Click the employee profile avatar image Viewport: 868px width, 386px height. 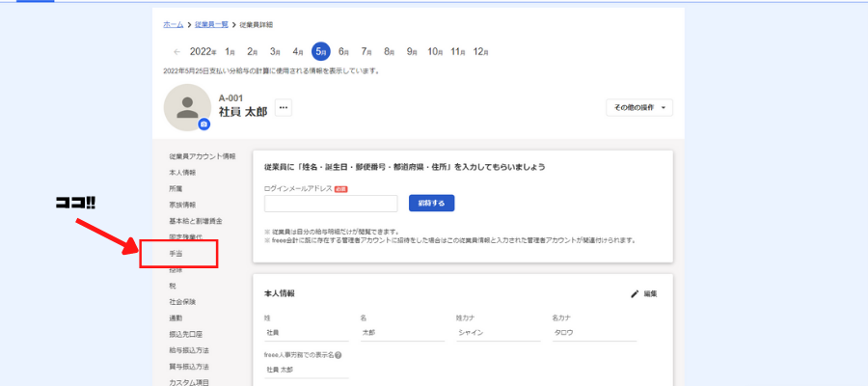[187, 107]
